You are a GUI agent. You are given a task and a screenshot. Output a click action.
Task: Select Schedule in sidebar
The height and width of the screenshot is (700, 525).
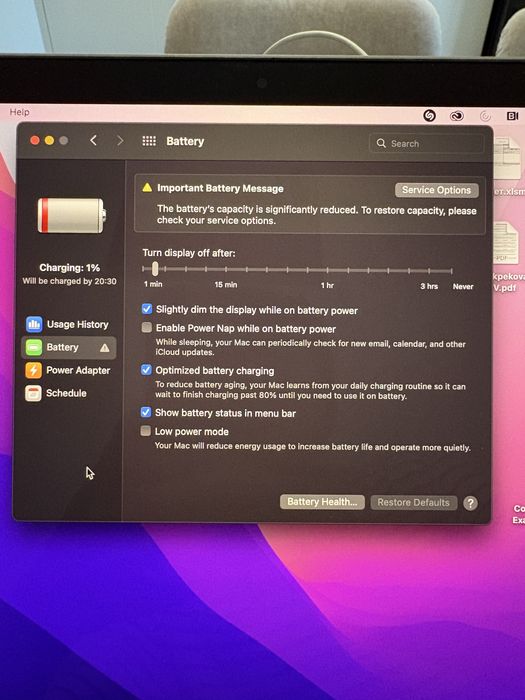coord(69,393)
